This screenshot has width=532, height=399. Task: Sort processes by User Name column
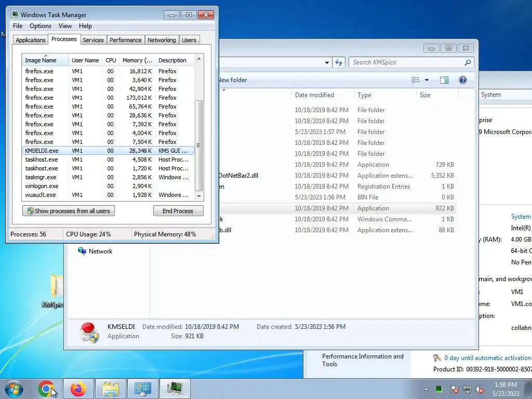click(x=85, y=60)
